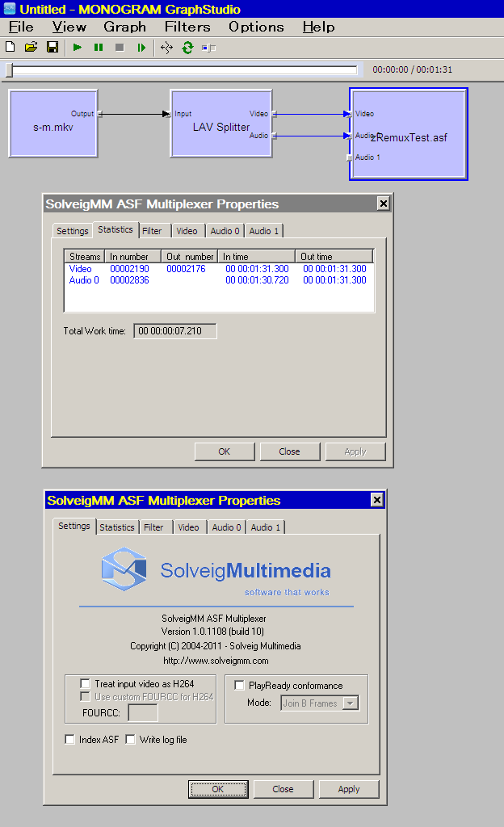Select Statistics tab in upper properties dialog
Screen dimensions: 504x827
(x=115, y=229)
